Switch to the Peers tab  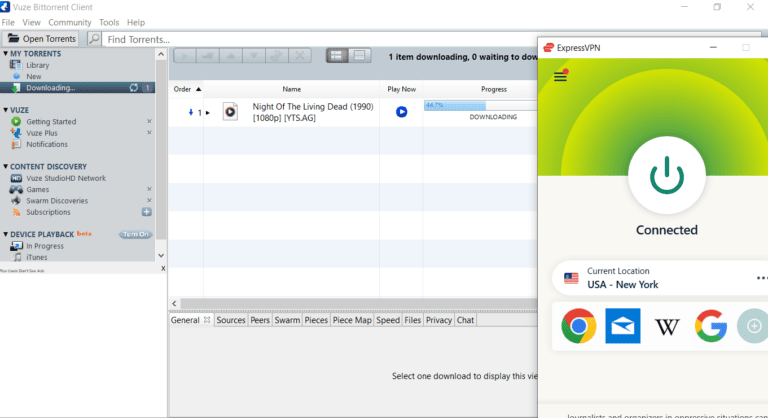point(259,320)
